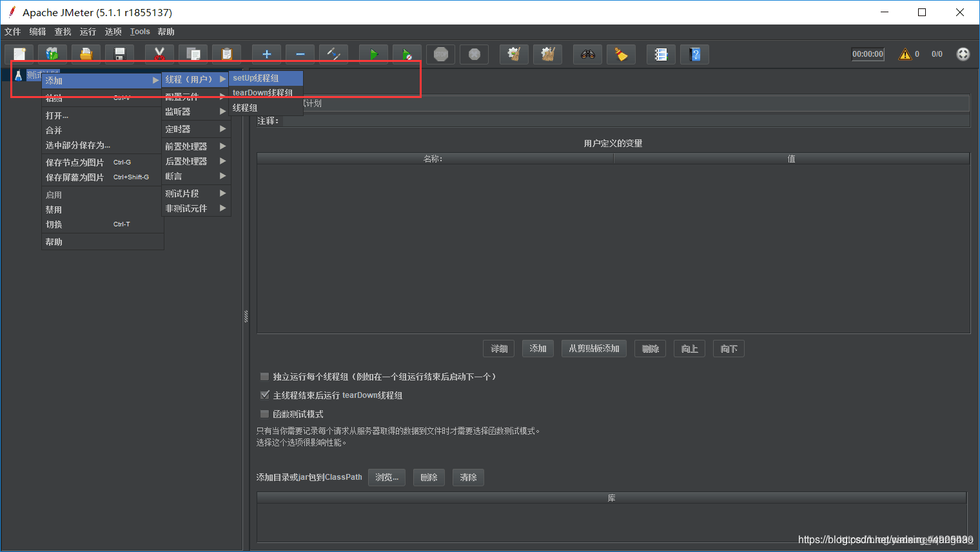This screenshot has height=552, width=980.
Task: Select 保存屏幕为图片 menu entry
Action: coord(101,177)
